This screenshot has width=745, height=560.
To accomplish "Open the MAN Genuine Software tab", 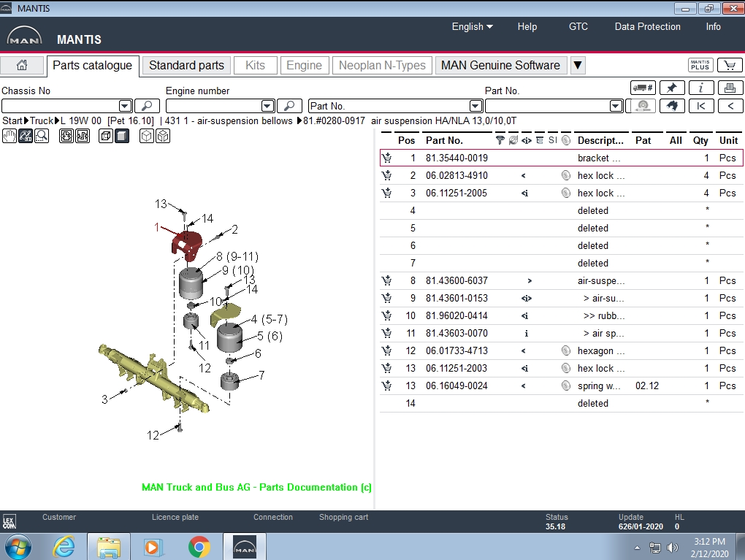I will click(500, 65).
